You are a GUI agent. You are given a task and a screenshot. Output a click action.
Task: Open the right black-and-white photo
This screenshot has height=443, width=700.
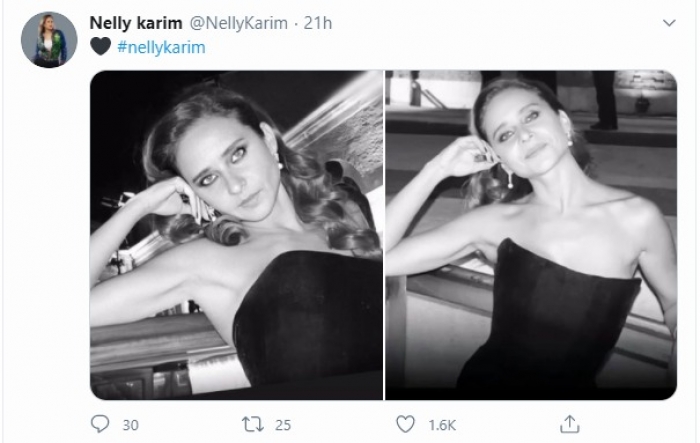[x=531, y=235]
